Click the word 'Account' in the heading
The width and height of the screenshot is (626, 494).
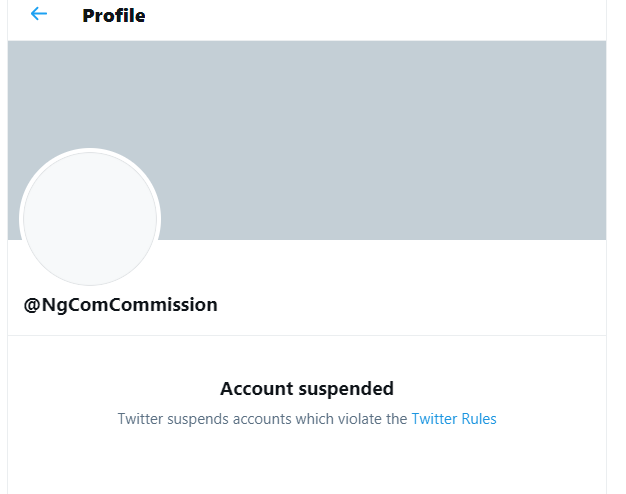tap(252, 388)
